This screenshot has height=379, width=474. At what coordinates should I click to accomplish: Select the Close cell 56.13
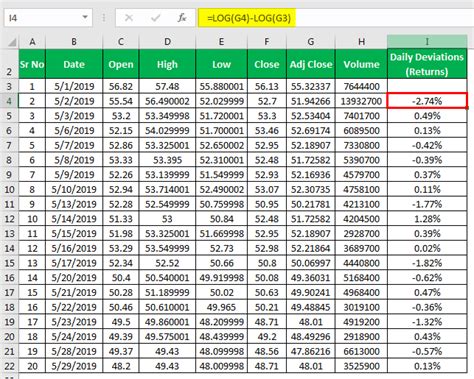click(267, 86)
